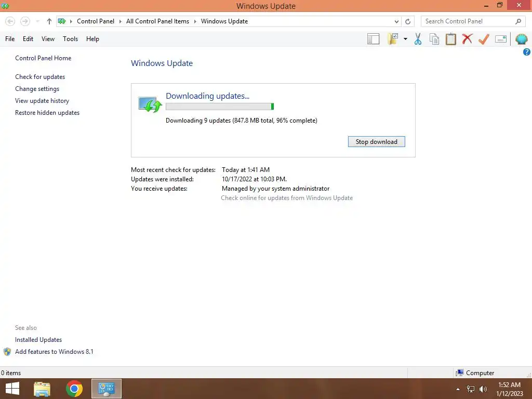Click the shield icon beside Add features
Screen dimensions: 532x399
click(x=7, y=352)
